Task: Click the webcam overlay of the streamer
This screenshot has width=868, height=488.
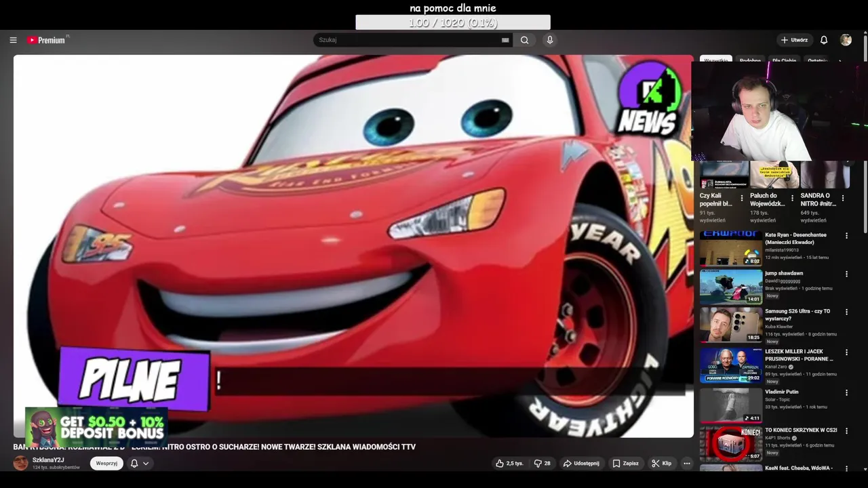Action: 780,111
